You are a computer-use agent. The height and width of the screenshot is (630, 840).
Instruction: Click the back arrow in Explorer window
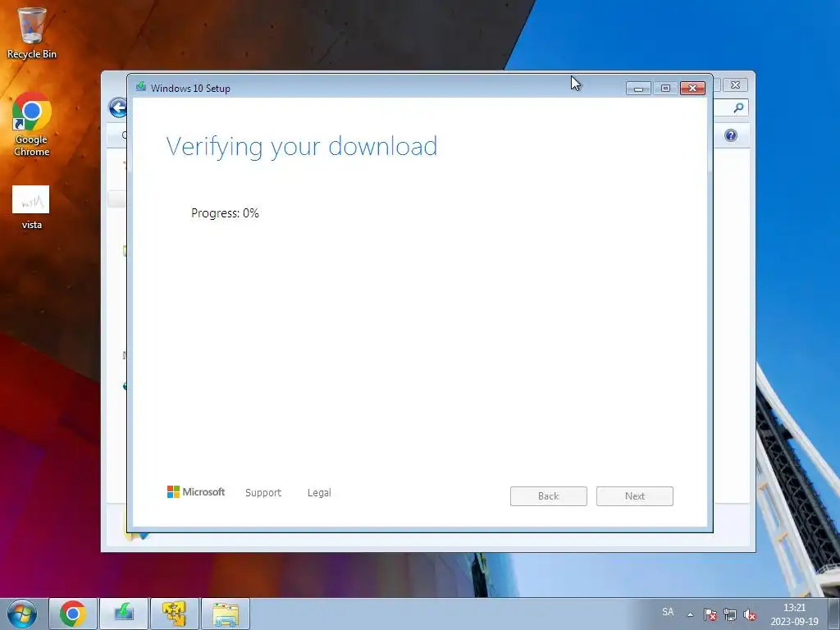pyautogui.click(x=117, y=107)
